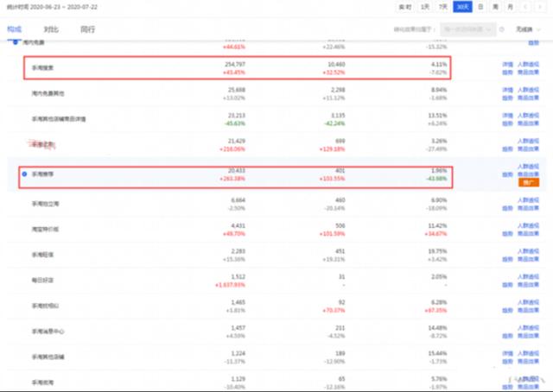Click the 13.51% conversion rate value

point(438,116)
